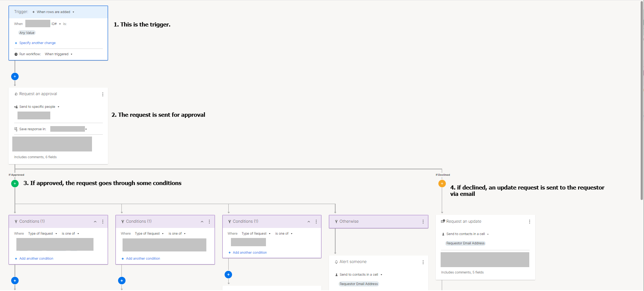Click 'Includes comments, 5 fields' text
The height and width of the screenshot is (291, 644).
click(462, 272)
